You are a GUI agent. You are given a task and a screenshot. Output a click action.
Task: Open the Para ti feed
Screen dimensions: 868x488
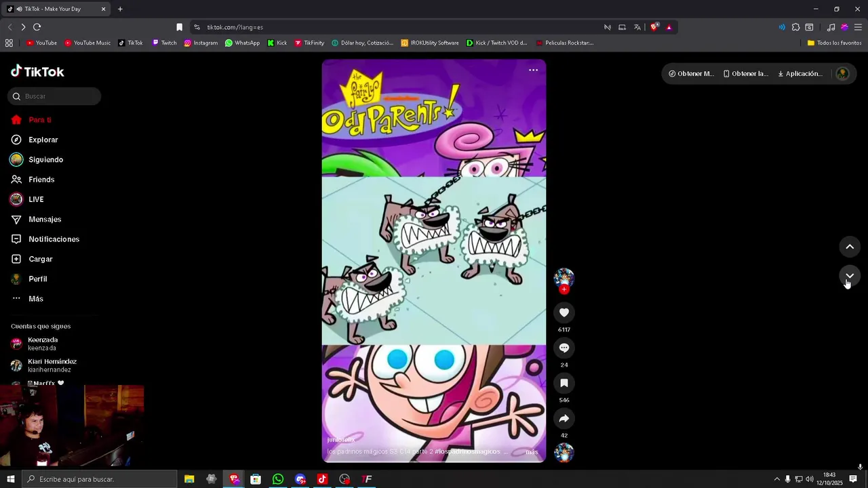(31, 120)
